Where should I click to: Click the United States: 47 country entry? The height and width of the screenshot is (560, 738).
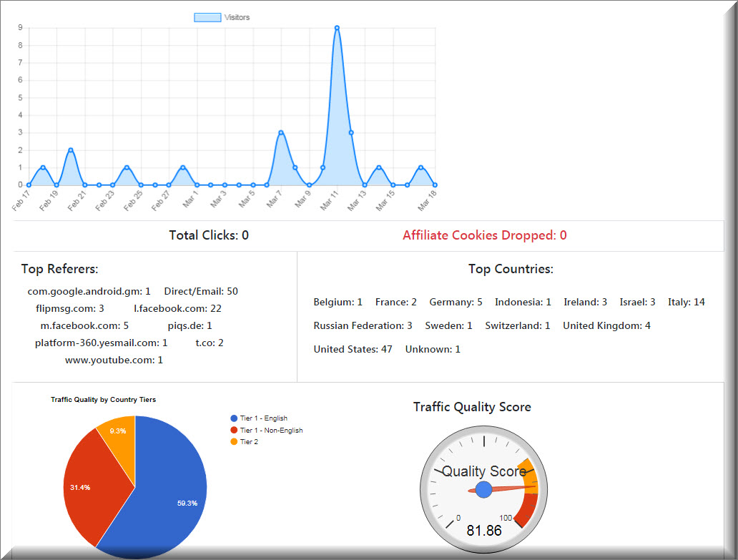353,349
